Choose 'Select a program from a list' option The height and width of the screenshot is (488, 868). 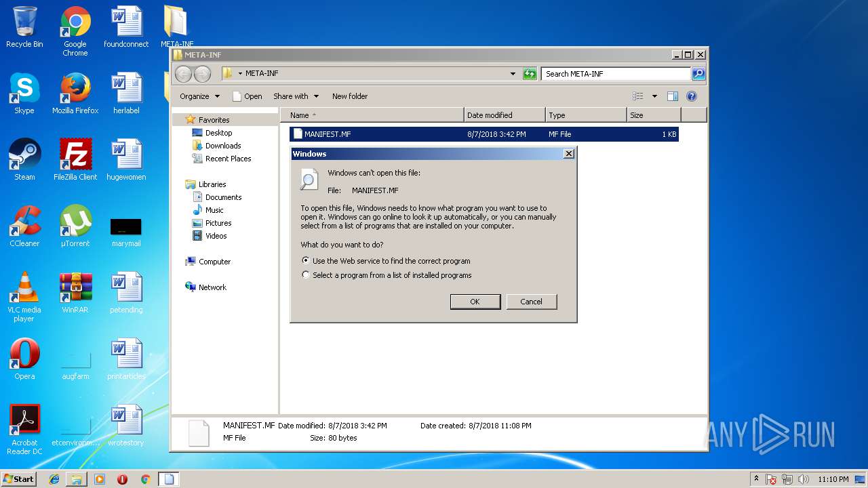(306, 275)
